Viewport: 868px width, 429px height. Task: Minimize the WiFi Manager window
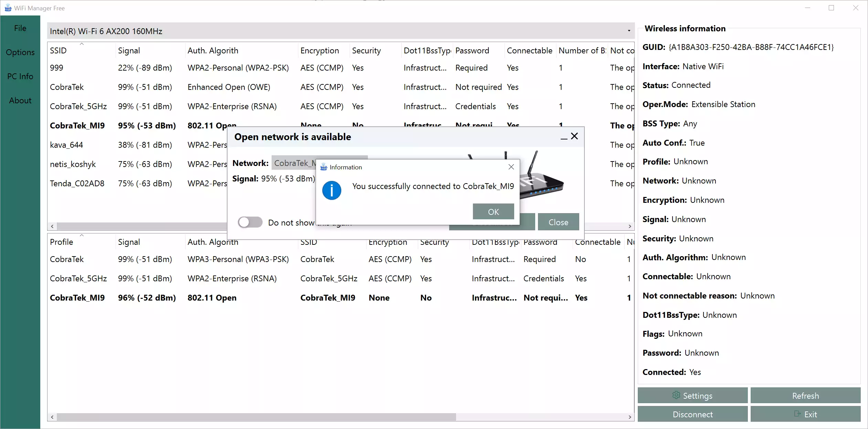point(807,8)
